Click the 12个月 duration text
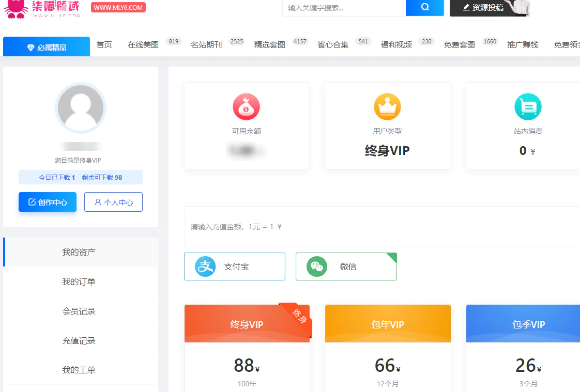Image resolution: width=580 pixels, height=392 pixels. pos(388,384)
